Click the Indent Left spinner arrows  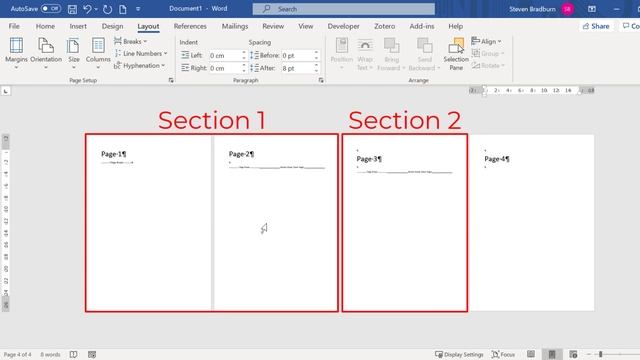pyautogui.click(x=244, y=55)
